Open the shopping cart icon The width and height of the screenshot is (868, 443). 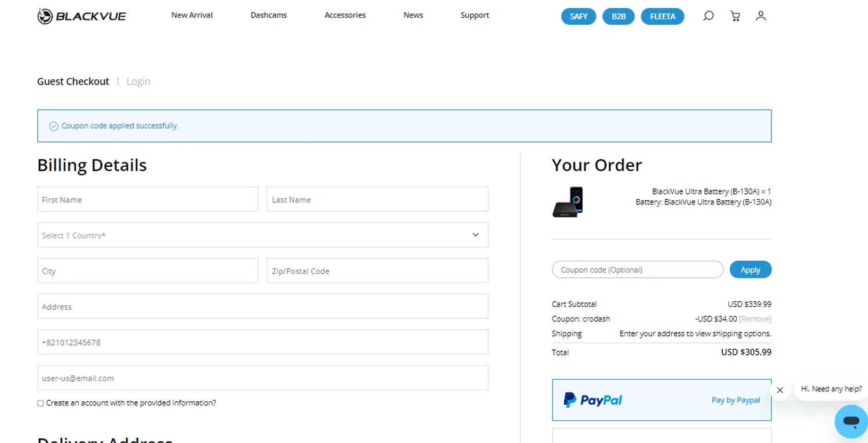pyautogui.click(x=735, y=16)
